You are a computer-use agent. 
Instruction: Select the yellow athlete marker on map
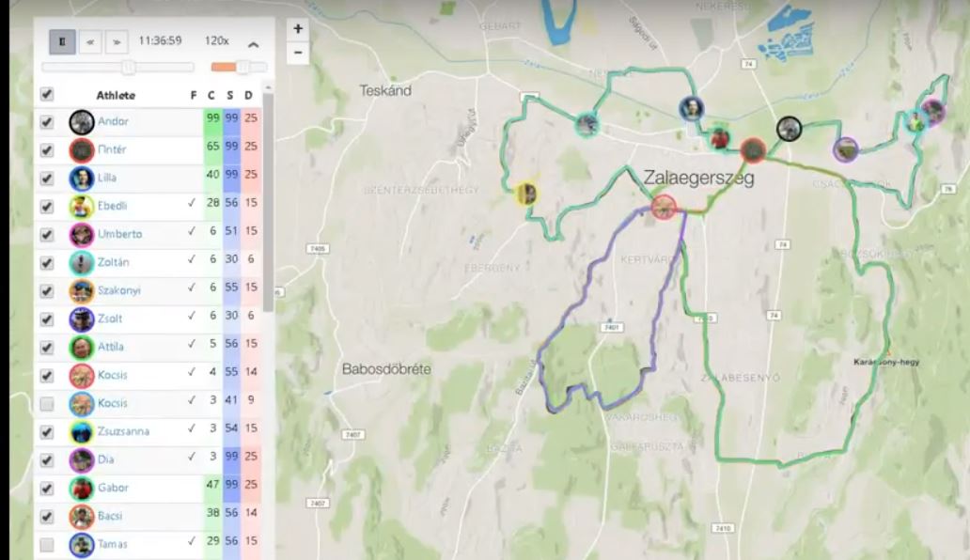526,194
